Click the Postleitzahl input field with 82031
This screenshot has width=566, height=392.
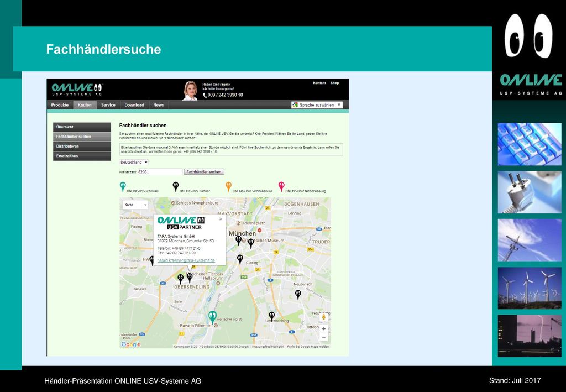click(x=160, y=172)
